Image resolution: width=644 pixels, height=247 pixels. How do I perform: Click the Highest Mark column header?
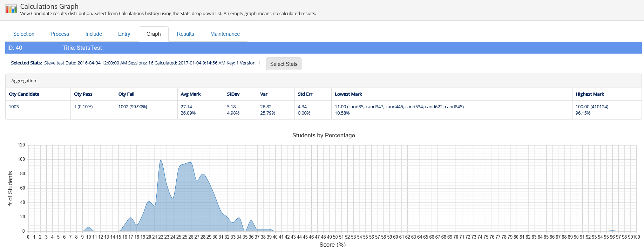pos(590,94)
